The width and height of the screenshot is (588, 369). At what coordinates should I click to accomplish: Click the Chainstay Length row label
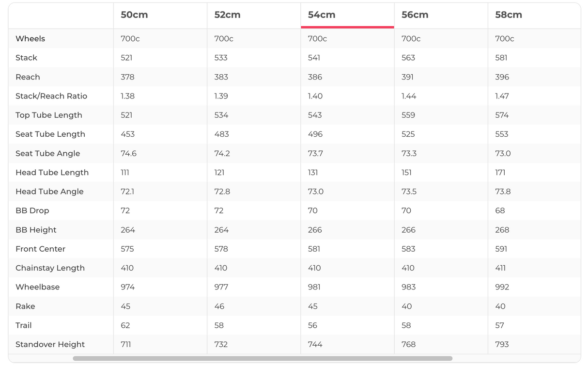pos(50,268)
